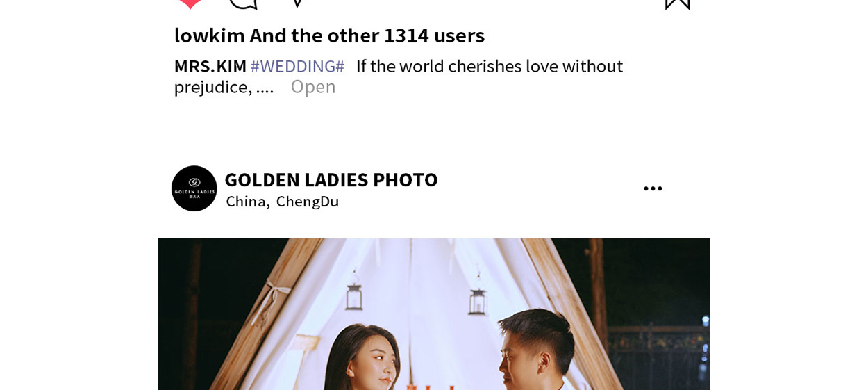Click the caption text about cherishing love
The height and width of the screenshot is (390, 868).
tap(399, 76)
